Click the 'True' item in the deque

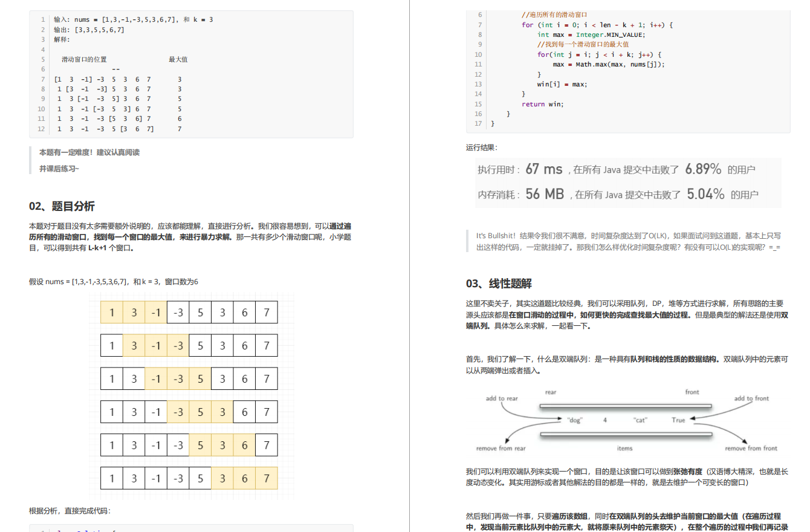tap(678, 420)
